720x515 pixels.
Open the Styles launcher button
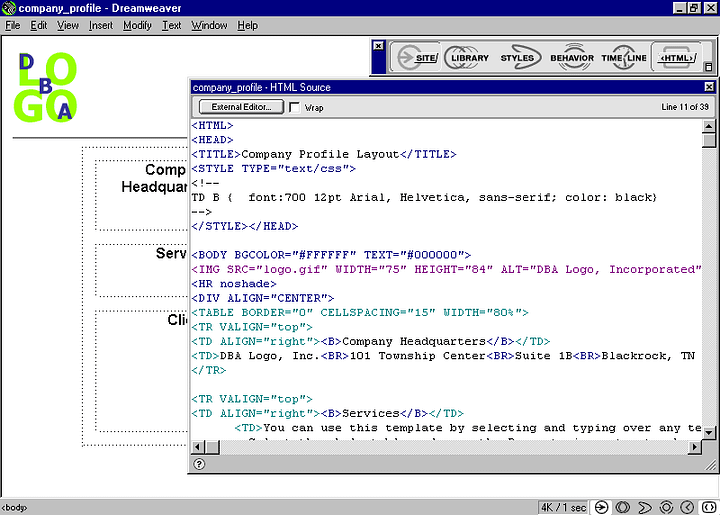[519, 57]
